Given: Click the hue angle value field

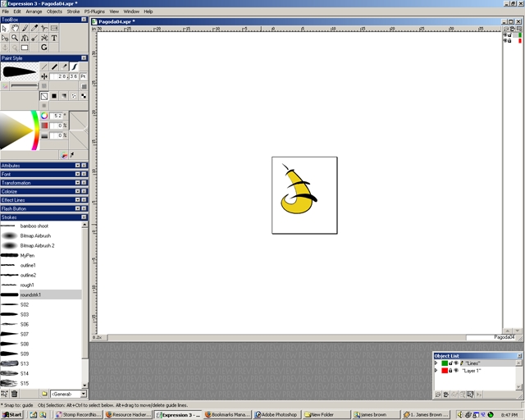Looking at the screenshot, I should pos(57,116).
